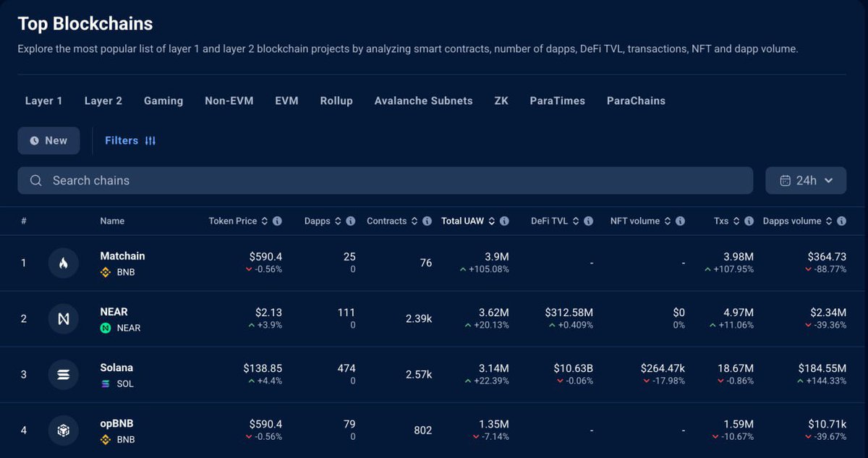Switch to the Non-EVM tab
868x458 pixels.
(x=229, y=101)
